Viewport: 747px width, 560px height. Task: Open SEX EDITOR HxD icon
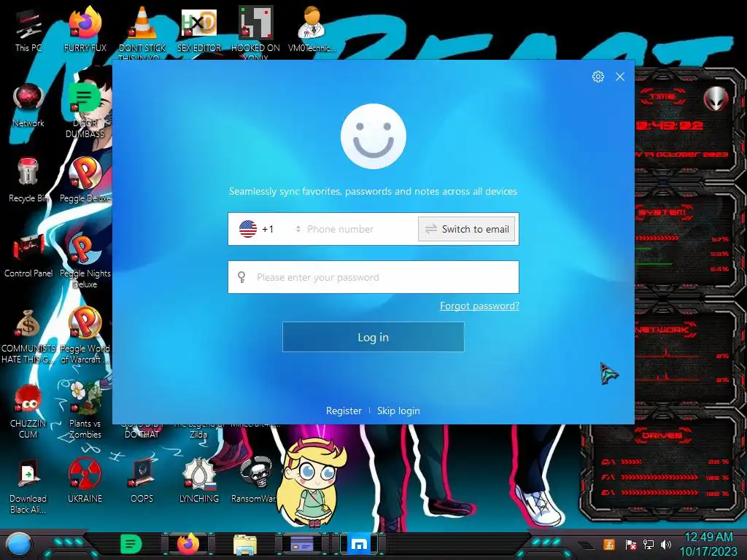(x=199, y=29)
